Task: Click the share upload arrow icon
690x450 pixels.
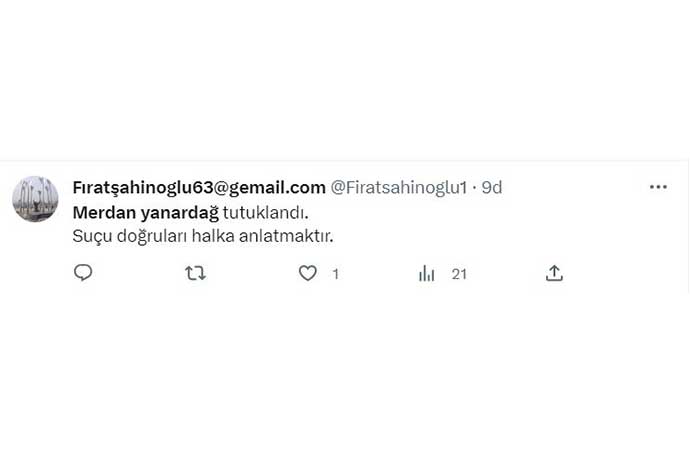Action: tap(554, 273)
